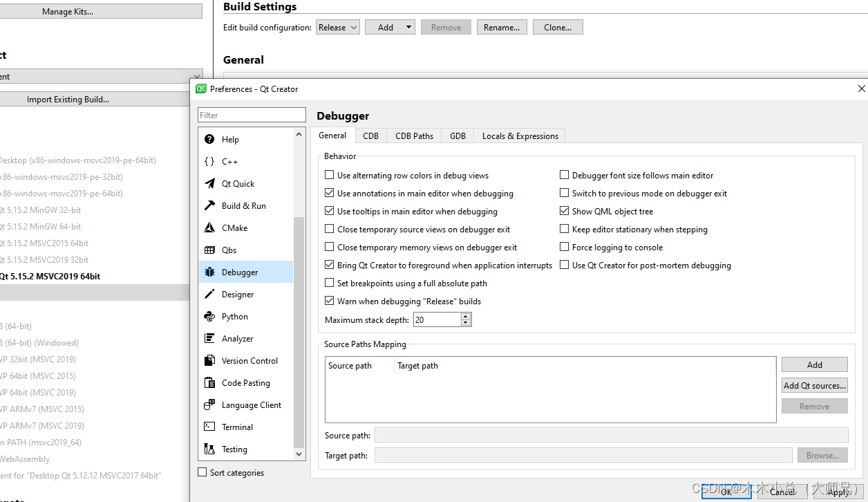
Task: Enable Set breakpoints using full absolute path
Action: coord(330,283)
